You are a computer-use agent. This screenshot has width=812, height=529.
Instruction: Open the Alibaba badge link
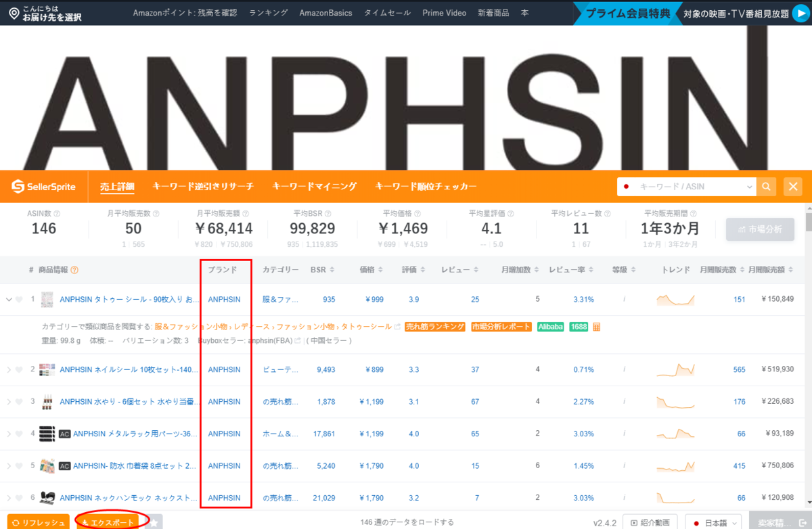point(551,327)
